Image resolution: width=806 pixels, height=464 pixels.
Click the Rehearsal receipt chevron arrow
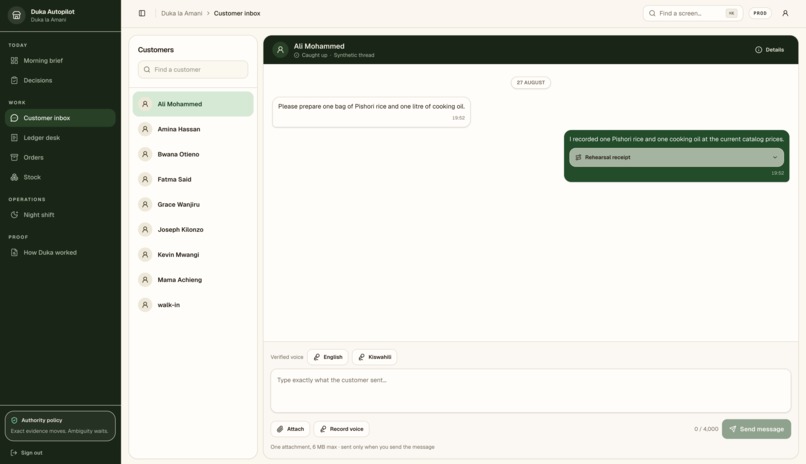pyautogui.click(x=775, y=157)
